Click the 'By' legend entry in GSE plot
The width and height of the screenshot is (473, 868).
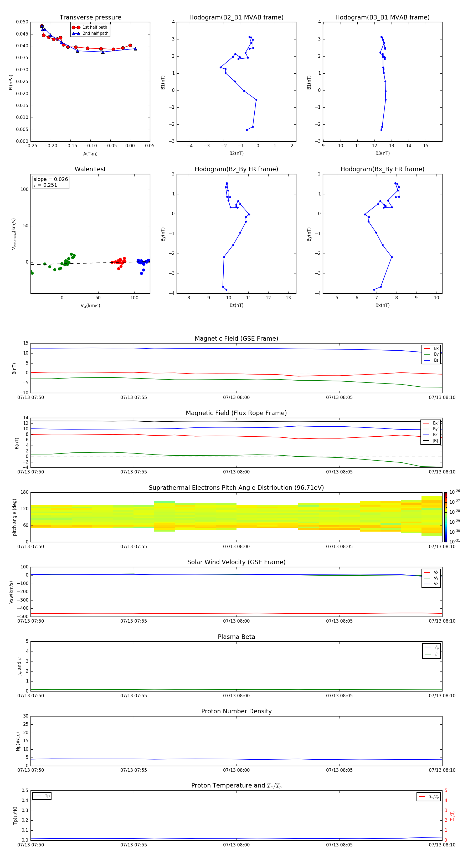(x=431, y=354)
